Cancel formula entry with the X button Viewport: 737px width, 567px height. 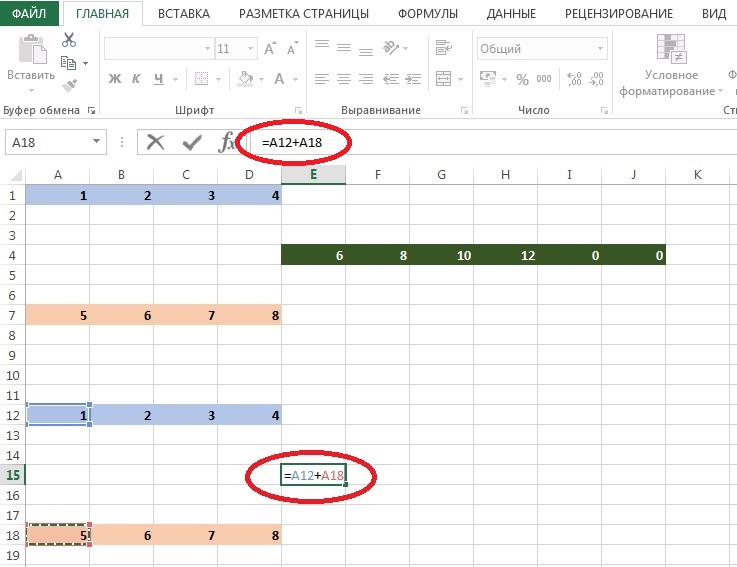155,142
